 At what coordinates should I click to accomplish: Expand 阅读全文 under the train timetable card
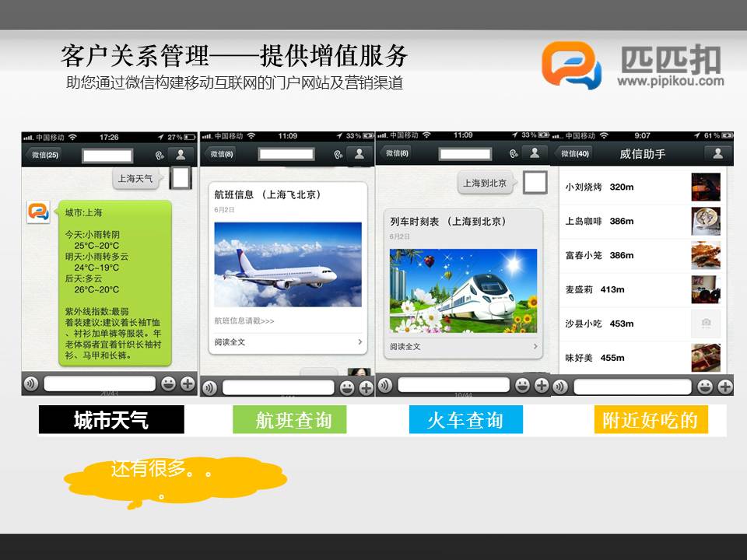[x=463, y=346]
